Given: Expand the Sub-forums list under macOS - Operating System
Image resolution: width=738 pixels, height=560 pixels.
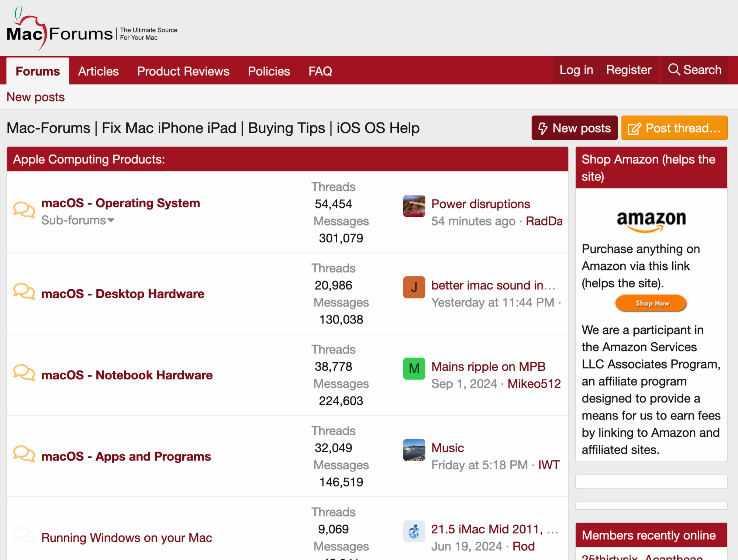Looking at the screenshot, I should click(77, 220).
